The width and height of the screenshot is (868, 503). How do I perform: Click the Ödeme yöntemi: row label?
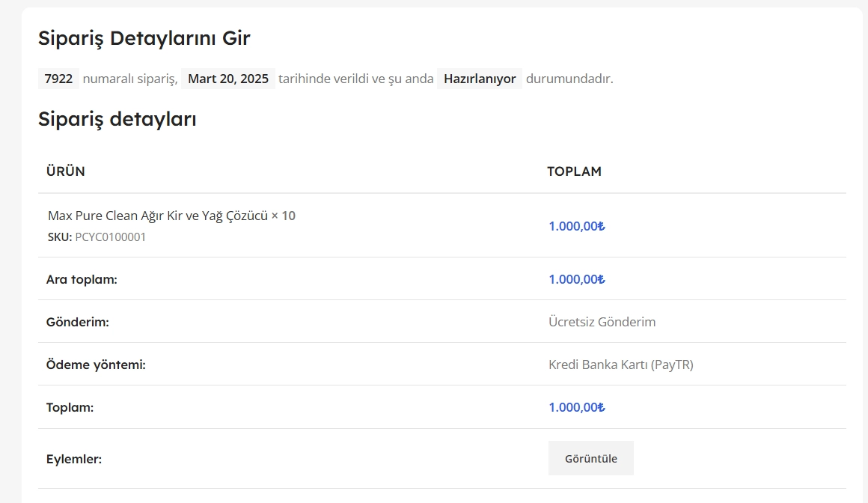pos(96,365)
